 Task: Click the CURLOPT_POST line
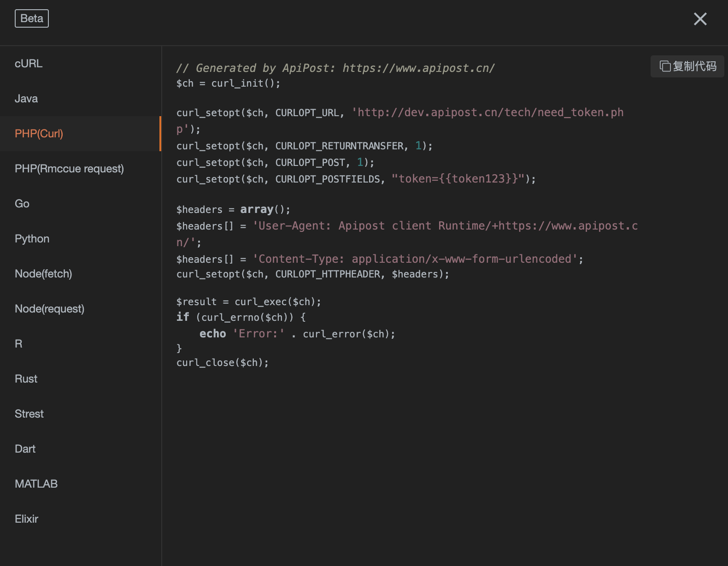(x=275, y=163)
